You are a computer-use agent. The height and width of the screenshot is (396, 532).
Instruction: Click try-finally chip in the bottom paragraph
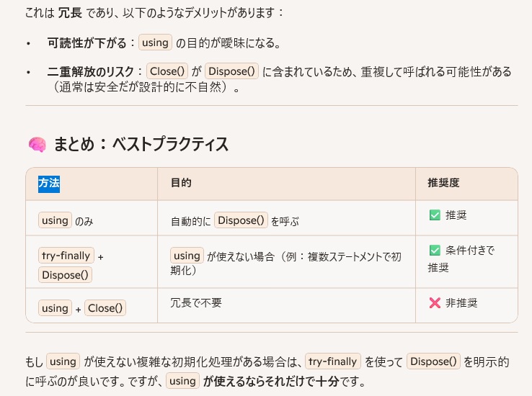332,361
